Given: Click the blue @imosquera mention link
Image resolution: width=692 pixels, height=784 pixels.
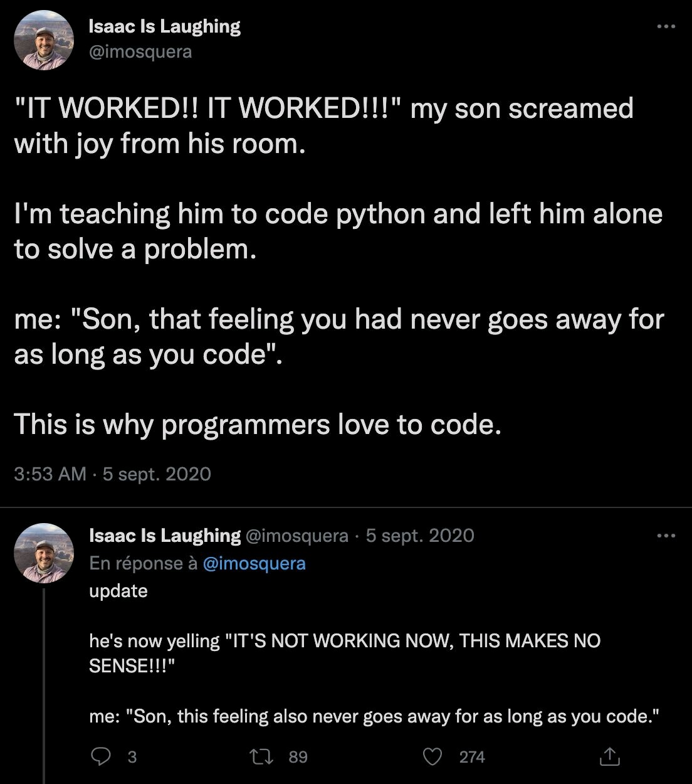Looking at the screenshot, I should (x=254, y=563).
